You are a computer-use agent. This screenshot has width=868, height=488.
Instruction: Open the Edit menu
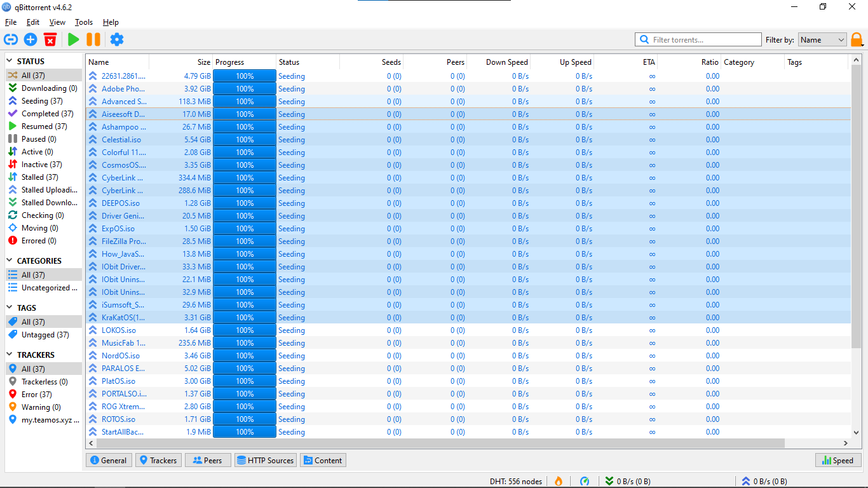pos(33,22)
